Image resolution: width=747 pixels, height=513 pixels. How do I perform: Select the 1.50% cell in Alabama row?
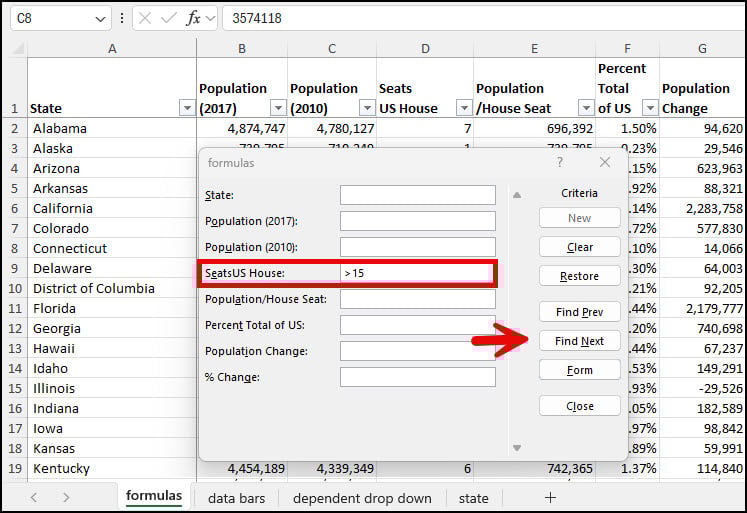tap(627, 129)
